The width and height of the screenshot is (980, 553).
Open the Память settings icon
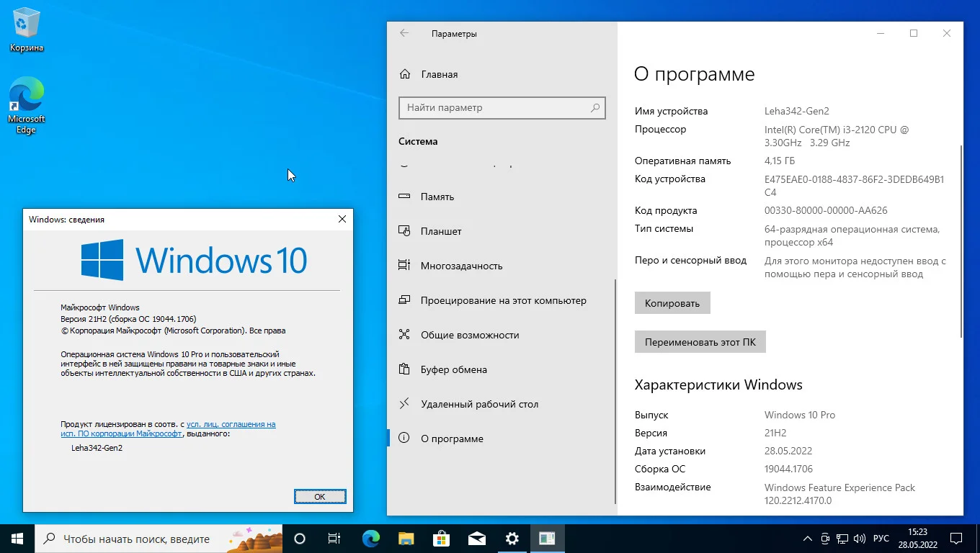coord(404,197)
